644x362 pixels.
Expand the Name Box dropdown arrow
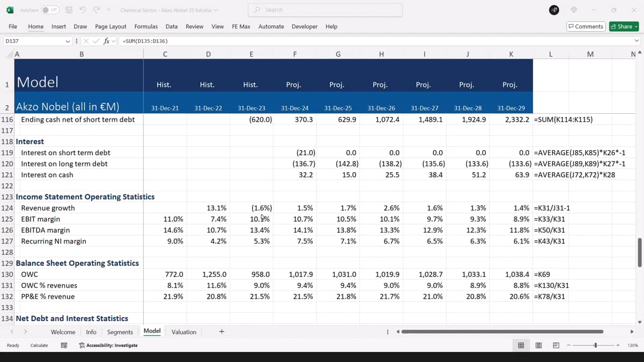pos(68,41)
